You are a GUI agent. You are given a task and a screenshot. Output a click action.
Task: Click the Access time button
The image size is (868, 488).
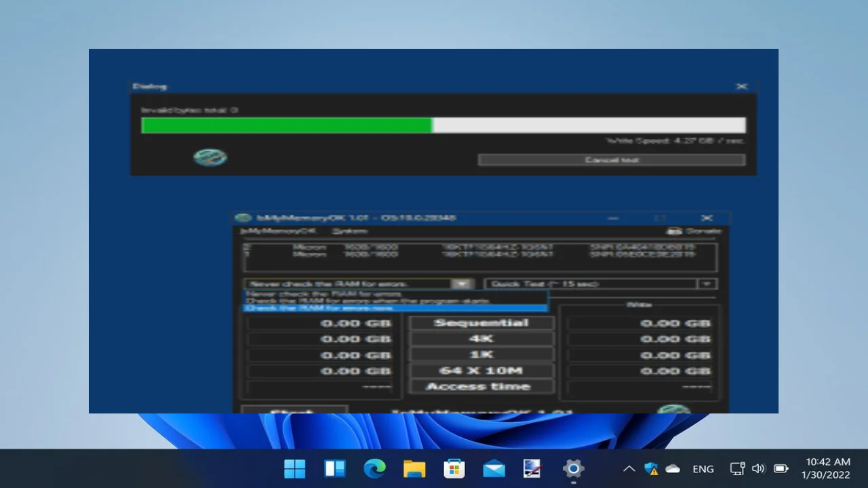(x=481, y=386)
